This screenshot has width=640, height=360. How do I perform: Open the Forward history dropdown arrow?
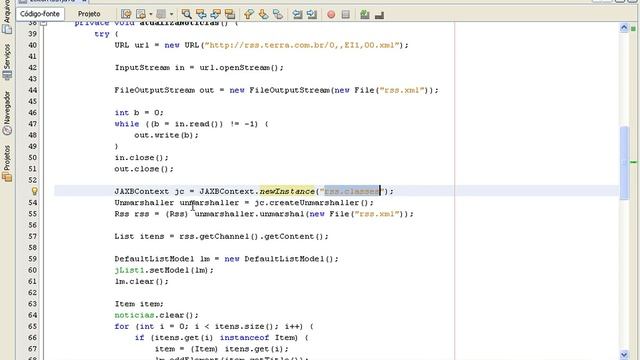click(171, 14)
